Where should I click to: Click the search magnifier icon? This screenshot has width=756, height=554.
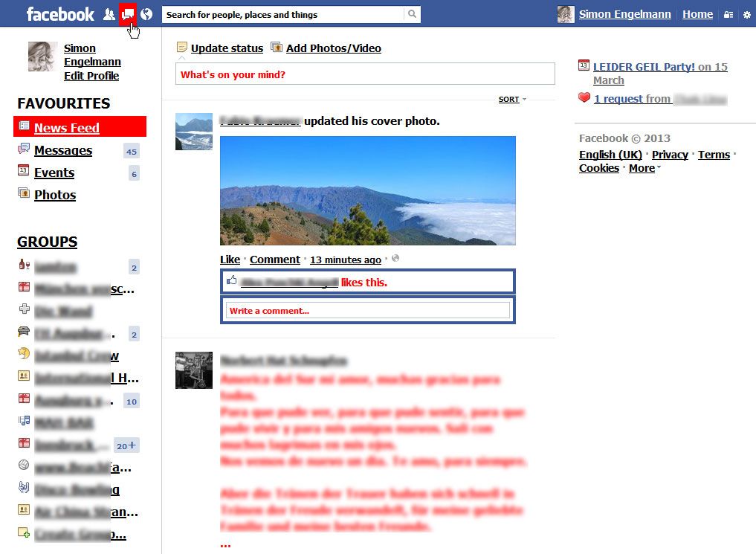pos(412,13)
